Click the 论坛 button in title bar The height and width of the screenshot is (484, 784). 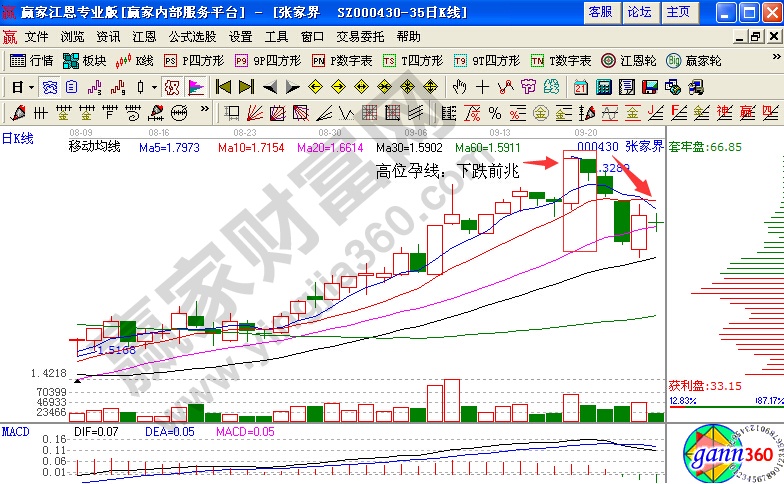640,12
